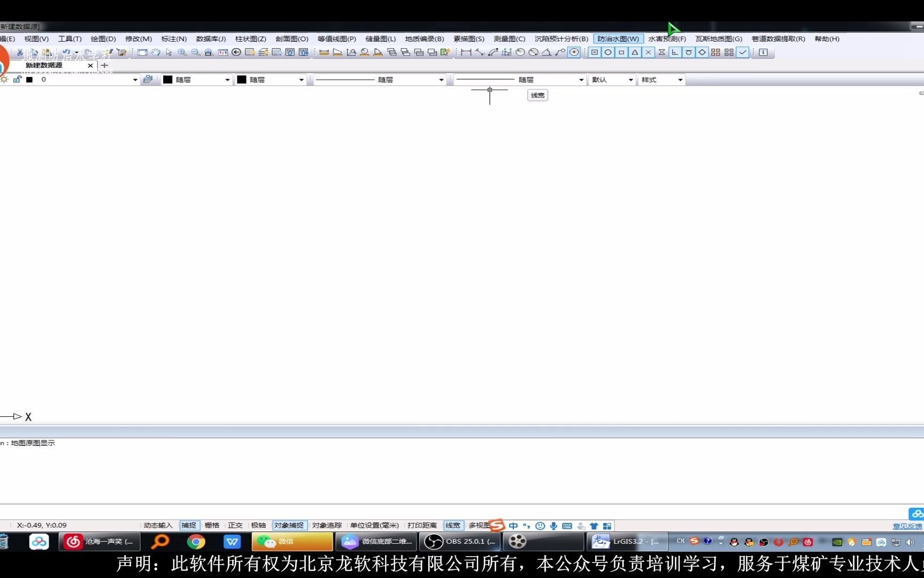The height and width of the screenshot is (578, 924).
Task: Click the 1:1 scale display icon
Action: [x=223, y=52]
